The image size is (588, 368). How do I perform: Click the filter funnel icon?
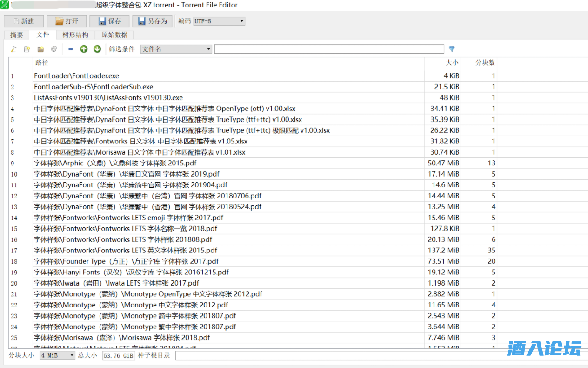(452, 49)
